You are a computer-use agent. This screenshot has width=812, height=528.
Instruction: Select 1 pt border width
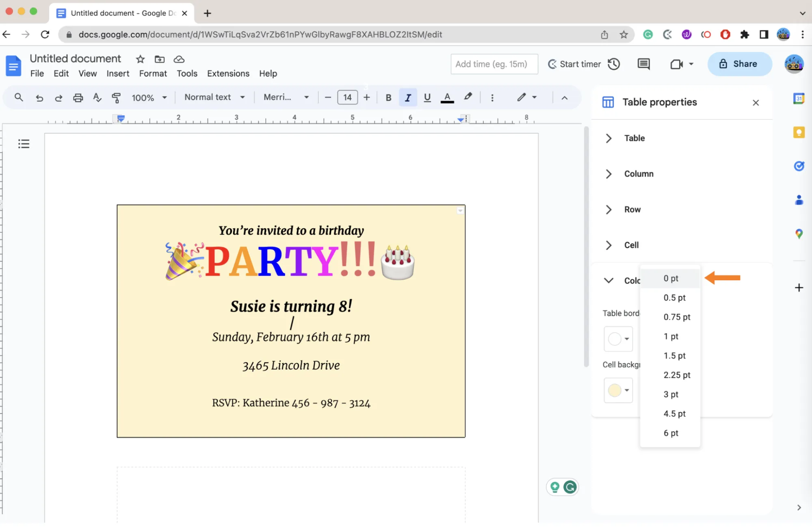point(670,337)
